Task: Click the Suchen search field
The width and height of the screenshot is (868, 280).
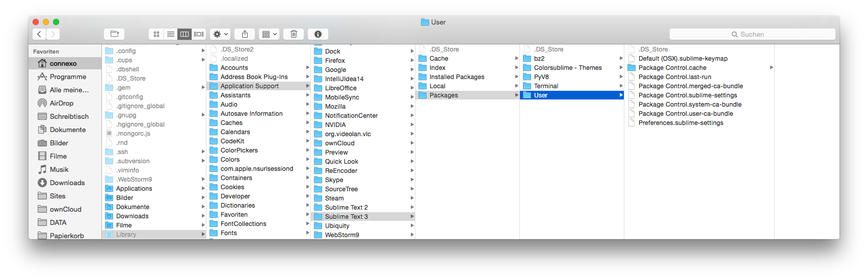Action: coord(752,34)
